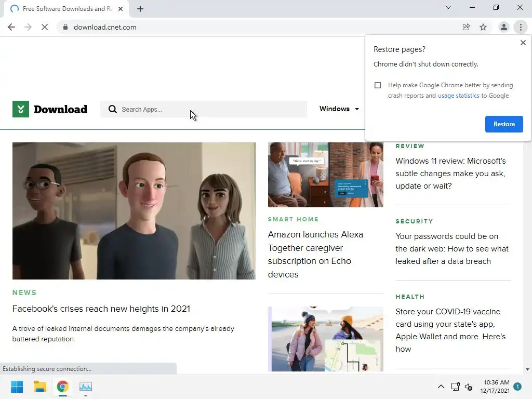Read Facebook's crises reach new heights article

(x=101, y=309)
